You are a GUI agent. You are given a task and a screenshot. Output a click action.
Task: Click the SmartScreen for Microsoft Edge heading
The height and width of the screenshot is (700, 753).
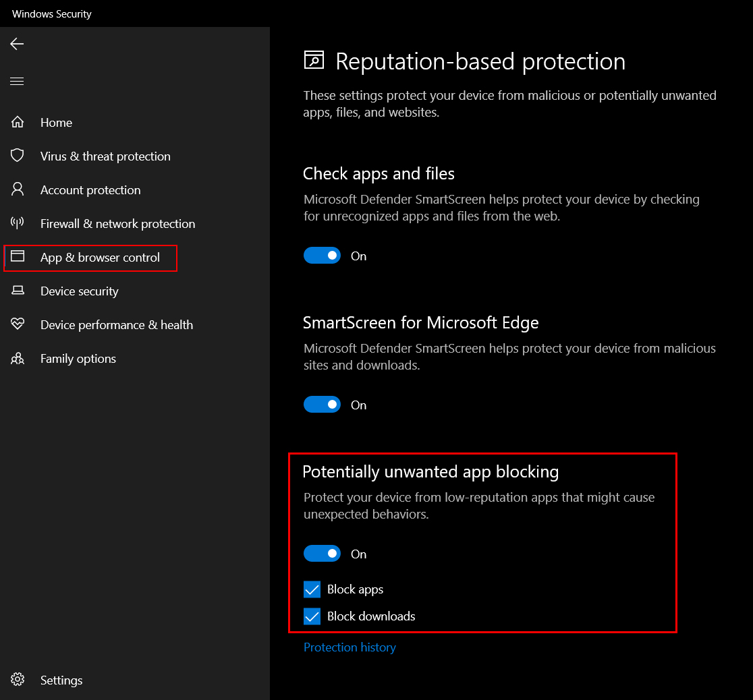pos(420,322)
